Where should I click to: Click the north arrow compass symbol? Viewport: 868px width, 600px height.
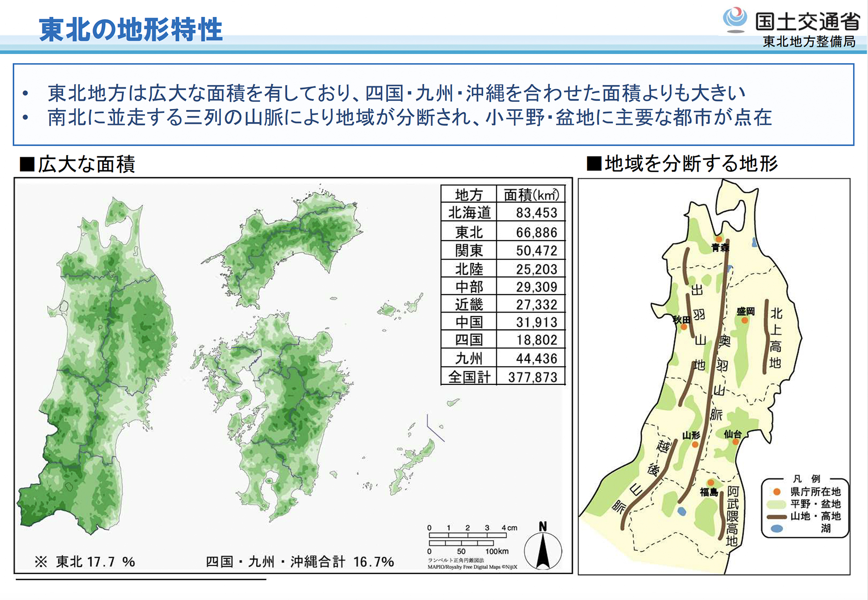coord(543,547)
